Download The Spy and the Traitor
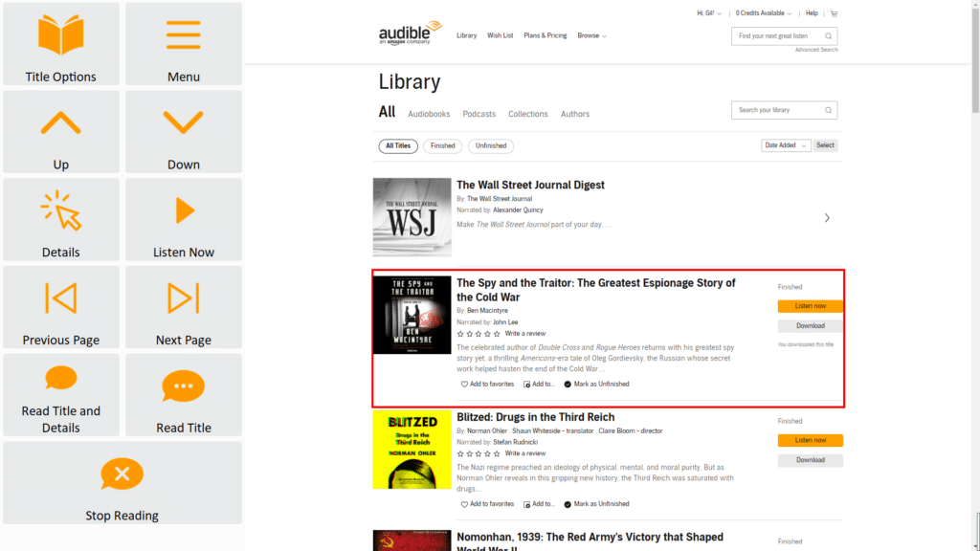The width and height of the screenshot is (980, 551). tap(810, 326)
